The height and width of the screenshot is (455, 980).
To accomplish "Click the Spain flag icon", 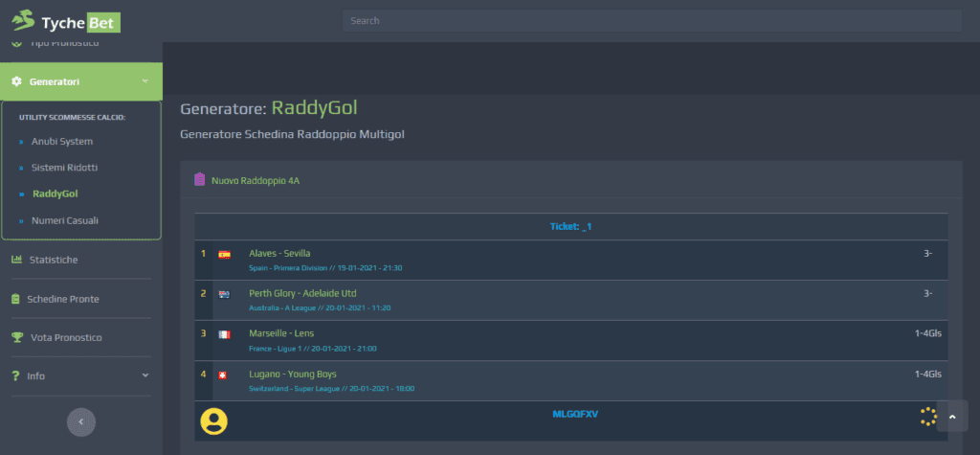I will pos(224,255).
